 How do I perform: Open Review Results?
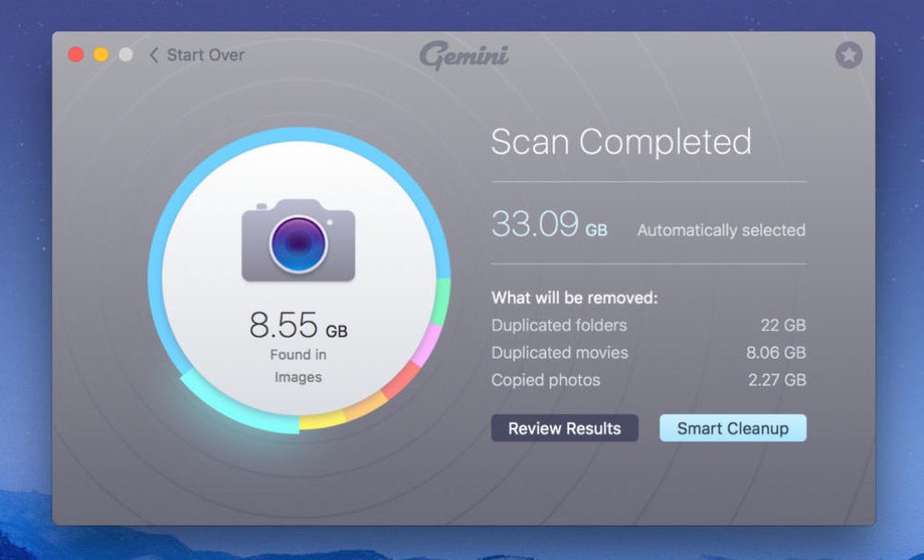coord(564,428)
